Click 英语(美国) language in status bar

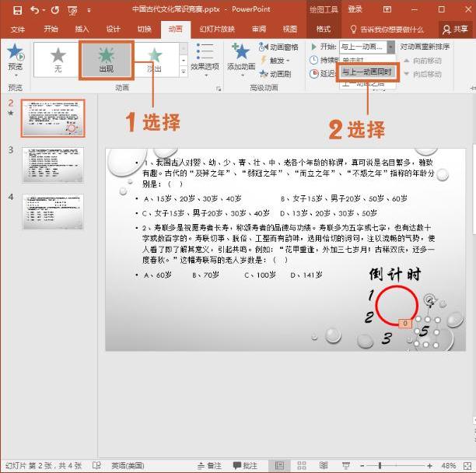(128, 465)
